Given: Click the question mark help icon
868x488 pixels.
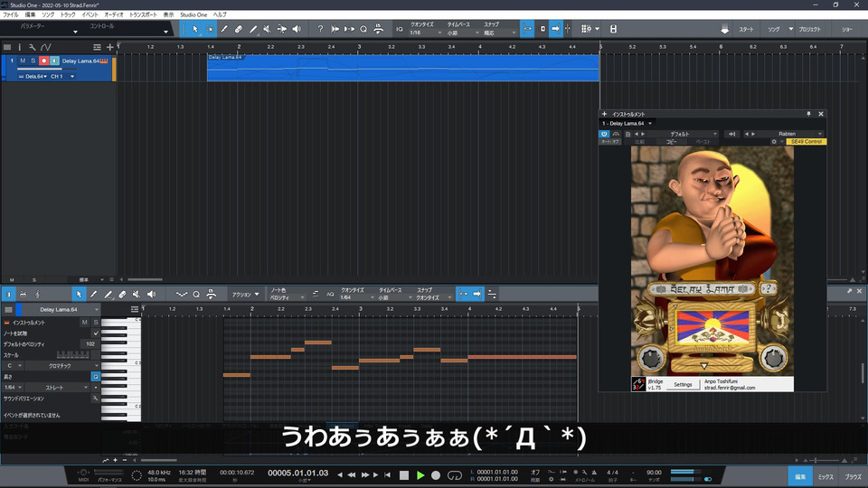Looking at the screenshot, I should pyautogui.click(x=320, y=29).
